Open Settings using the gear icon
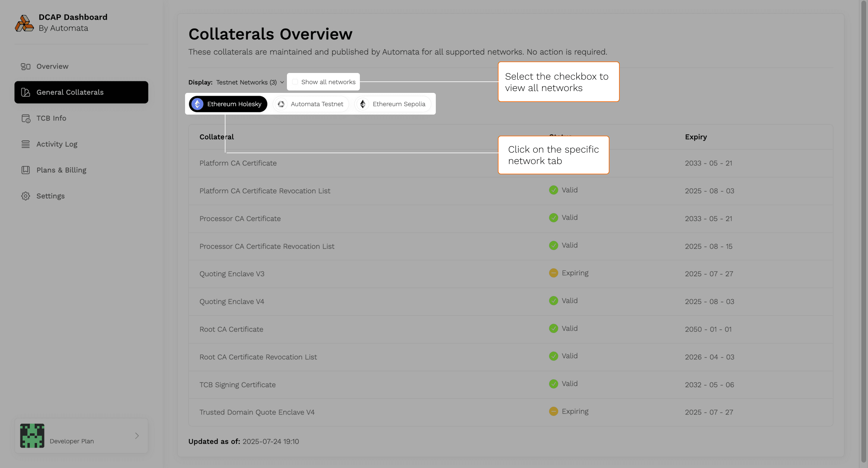 [26, 196]
